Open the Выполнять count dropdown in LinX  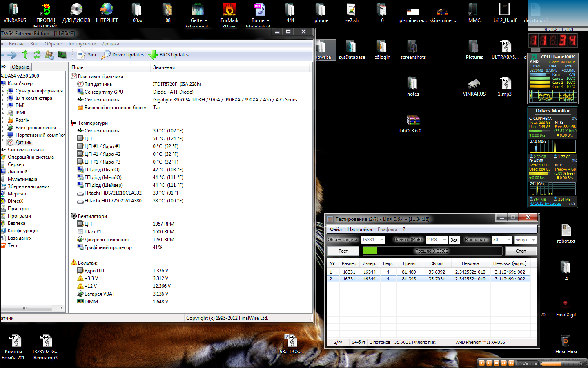(502, 240)
